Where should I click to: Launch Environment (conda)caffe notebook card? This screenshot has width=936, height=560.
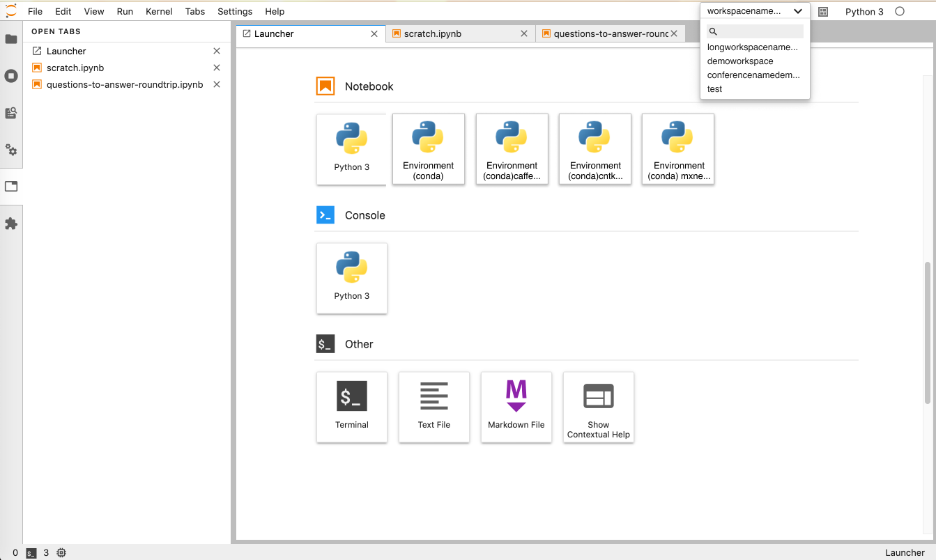(x=512, y=149)
